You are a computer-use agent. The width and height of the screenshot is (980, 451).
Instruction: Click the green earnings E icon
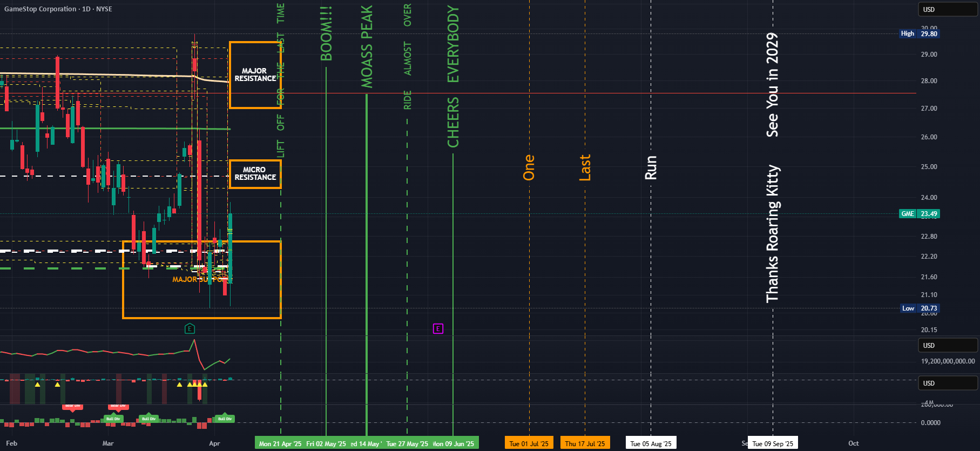point(190,328)
